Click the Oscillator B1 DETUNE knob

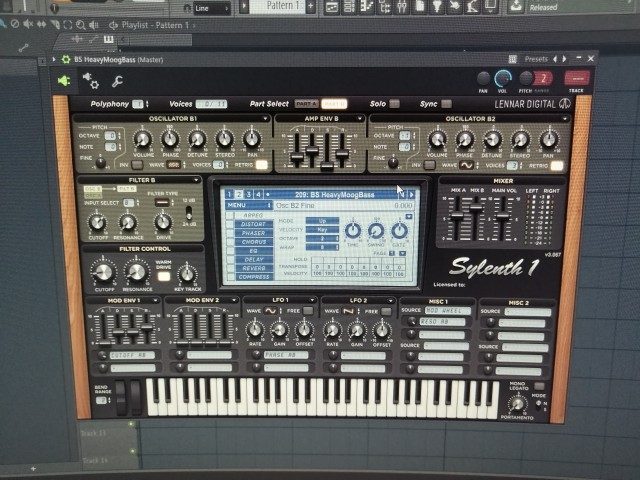pyautogui.click(x=197, y=140)
